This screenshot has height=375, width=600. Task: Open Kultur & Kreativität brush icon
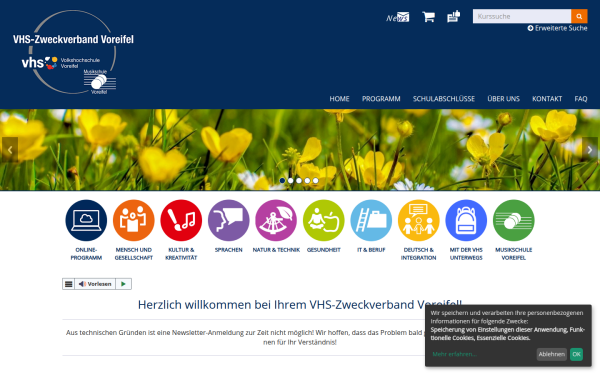click(181, 220)
